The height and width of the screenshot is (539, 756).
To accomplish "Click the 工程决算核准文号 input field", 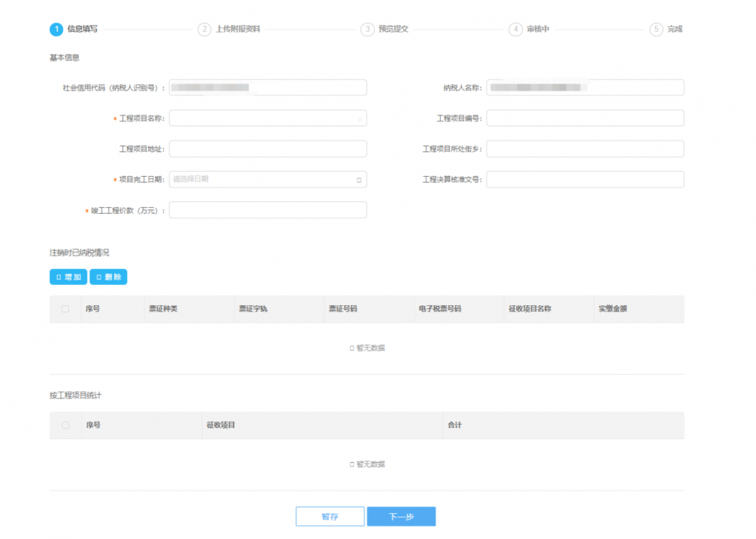I will coord(585,179).
